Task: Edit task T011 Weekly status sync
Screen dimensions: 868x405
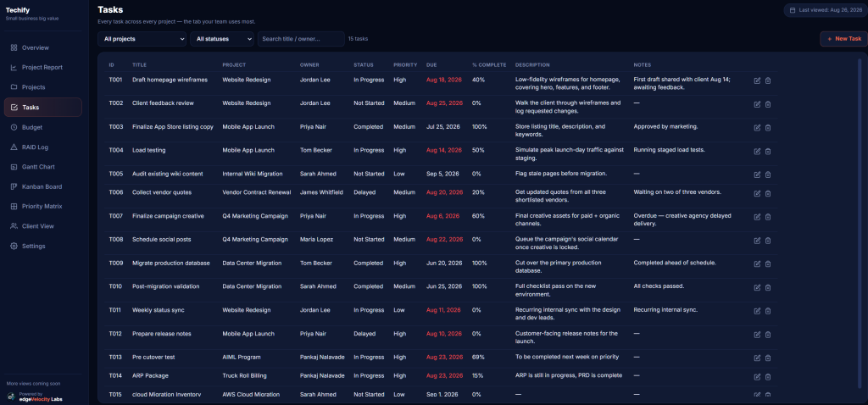Action: (757, 311)
